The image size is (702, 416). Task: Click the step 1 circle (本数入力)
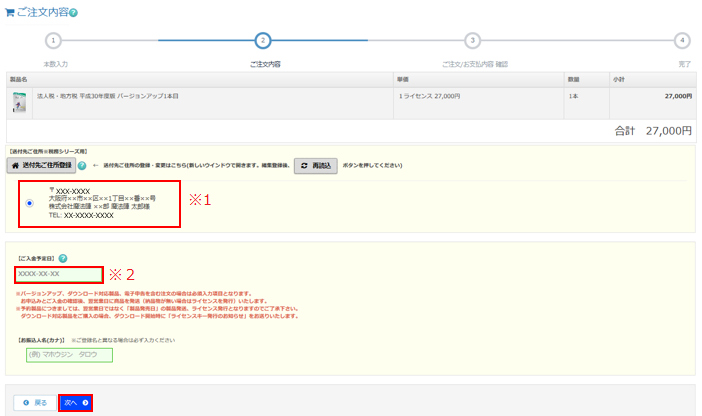pos(54,40)
